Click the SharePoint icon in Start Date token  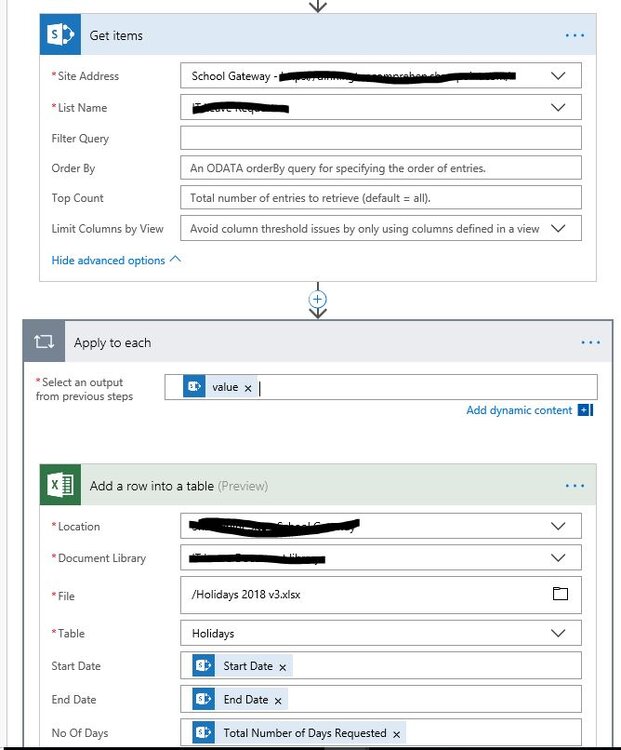pyautogui.click(x=203, y=665)
